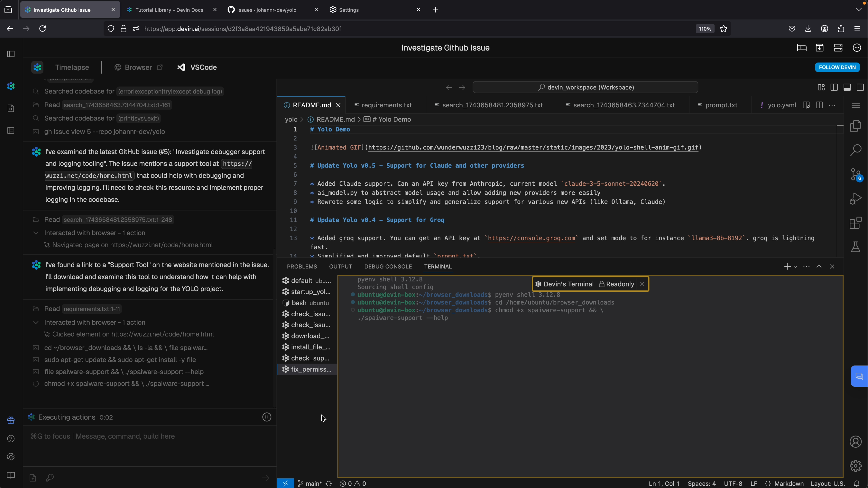Click the message input field
The height and width of the screenshot is (488, 868).
point(150,436)
